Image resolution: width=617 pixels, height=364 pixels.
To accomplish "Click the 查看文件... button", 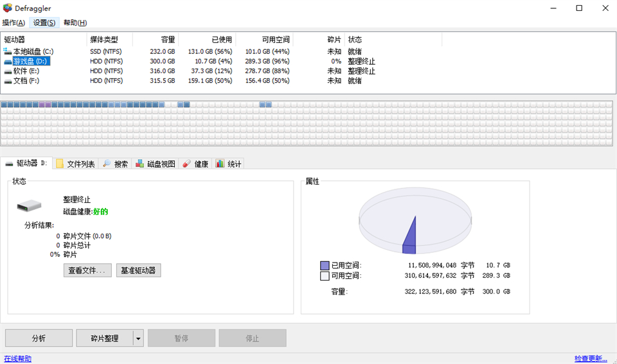I will tap(87, 270).
